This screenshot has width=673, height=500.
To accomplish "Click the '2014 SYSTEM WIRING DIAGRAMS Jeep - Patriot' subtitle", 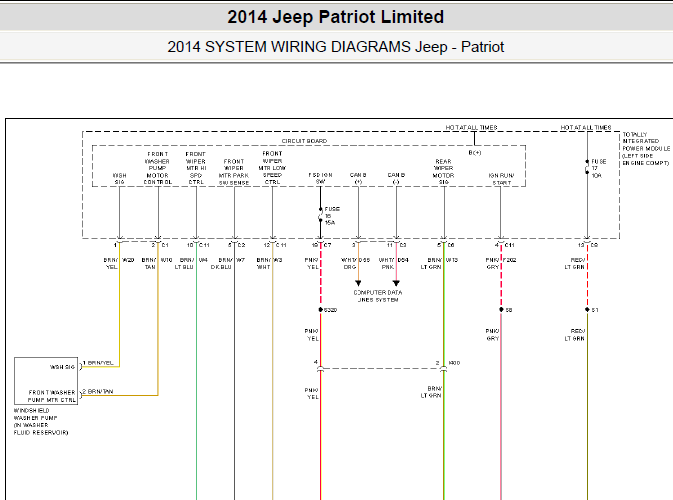I will [x=335, y=47].
